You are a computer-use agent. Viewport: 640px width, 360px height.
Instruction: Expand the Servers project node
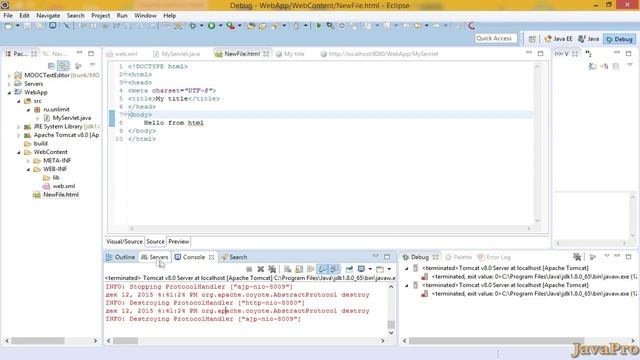(x=9, y=84)
